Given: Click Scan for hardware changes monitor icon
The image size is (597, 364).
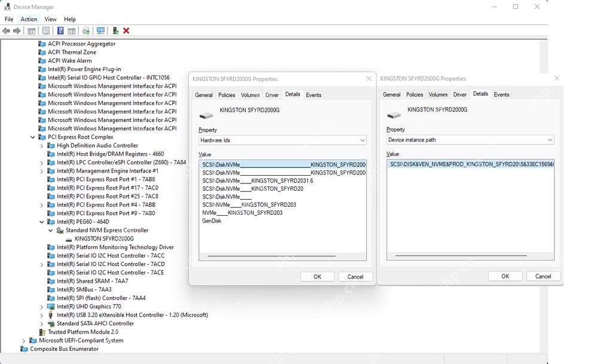Looking at the screenshot, I should click(100, 31).
